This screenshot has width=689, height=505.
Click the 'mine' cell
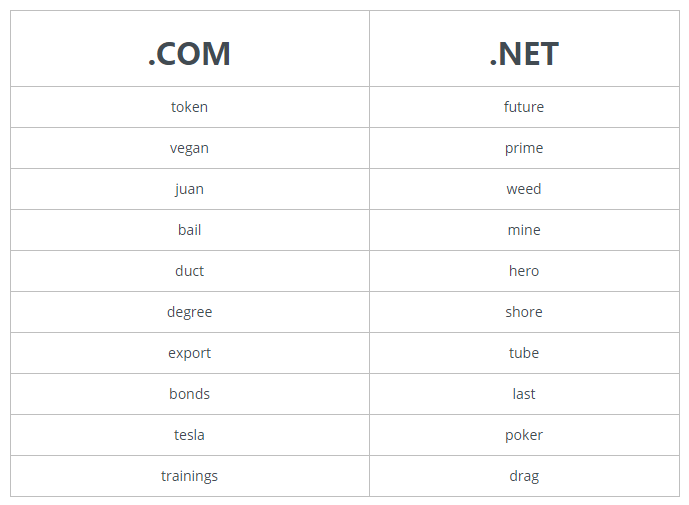(x=524, y=230)
